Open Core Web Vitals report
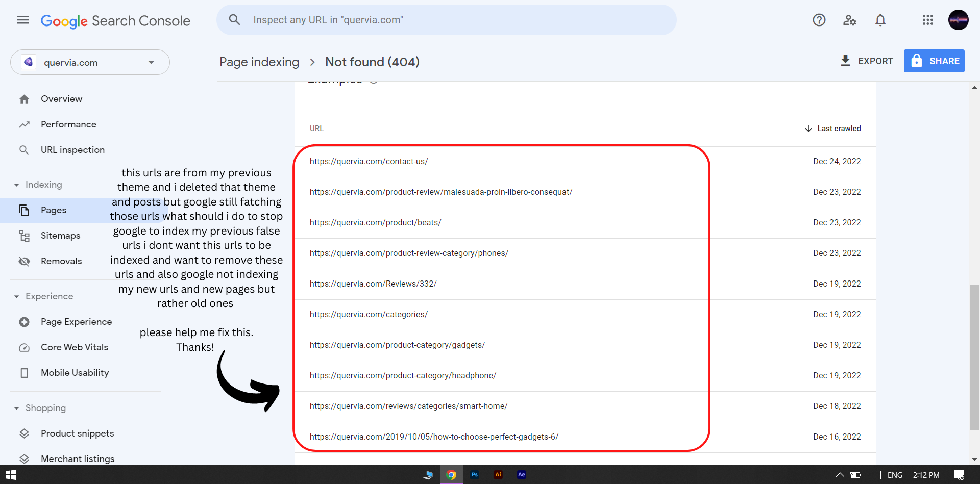This screenshot has height=486, width=980. (75, 347)
